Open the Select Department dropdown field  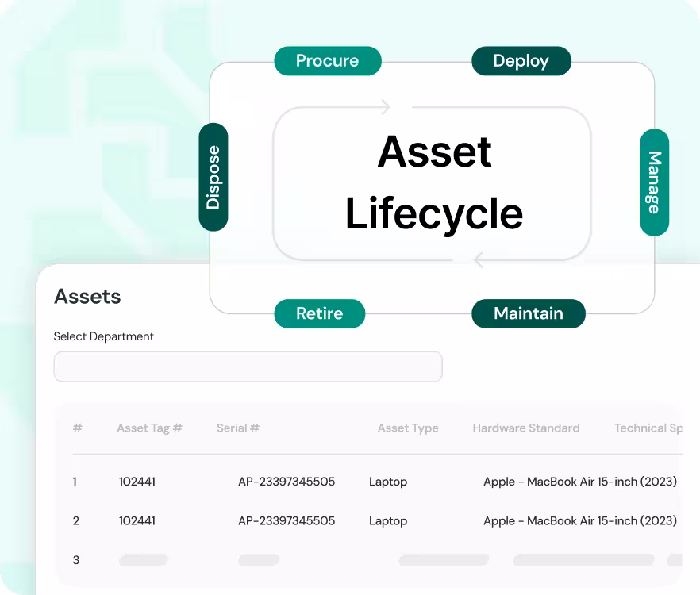pyautogui.click(x=248, y=367)
